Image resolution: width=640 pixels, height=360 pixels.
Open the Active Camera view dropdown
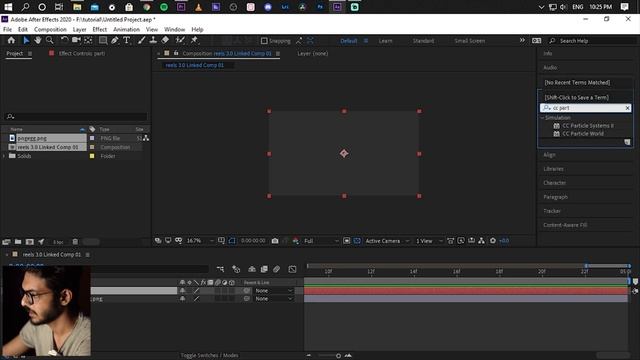point(387,241)
